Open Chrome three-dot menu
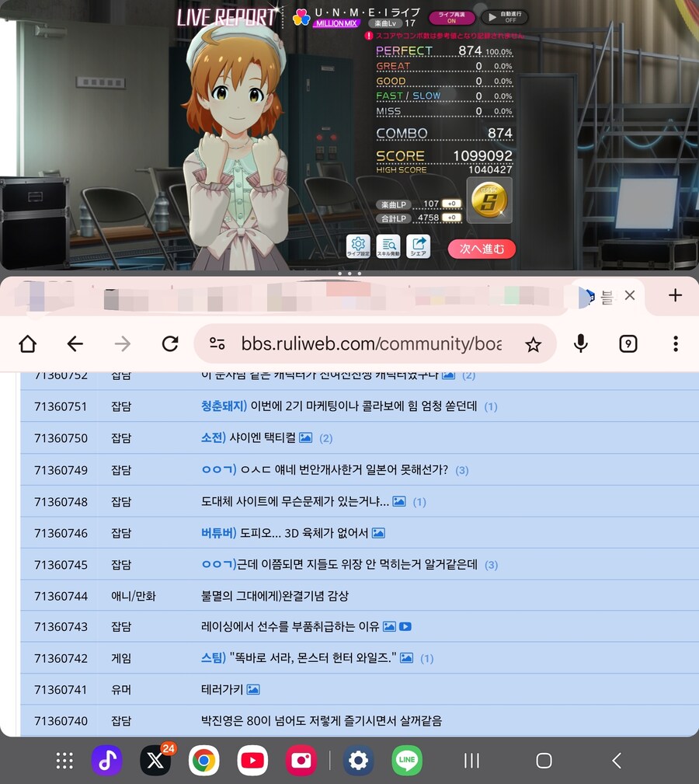This screenshot has height=784, width=699. 676,343
